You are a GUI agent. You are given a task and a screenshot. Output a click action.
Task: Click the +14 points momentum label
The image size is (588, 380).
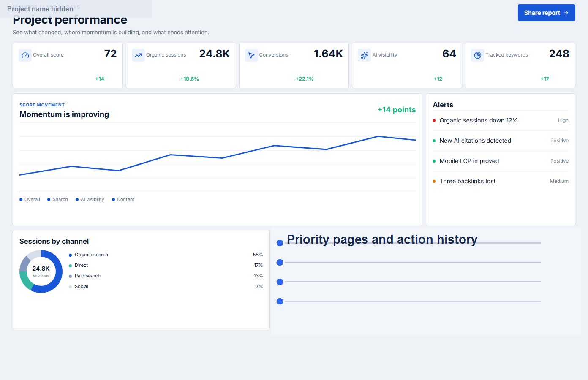396,110
